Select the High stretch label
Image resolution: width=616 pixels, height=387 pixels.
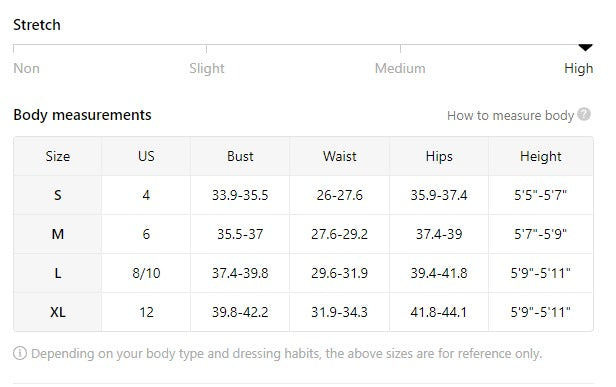pyautogui.click(x=578, y=68)
